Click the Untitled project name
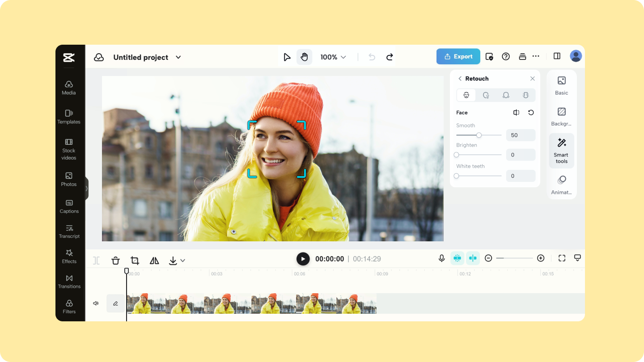The height and width of the screenshot is (362, 644). (141, 57)
